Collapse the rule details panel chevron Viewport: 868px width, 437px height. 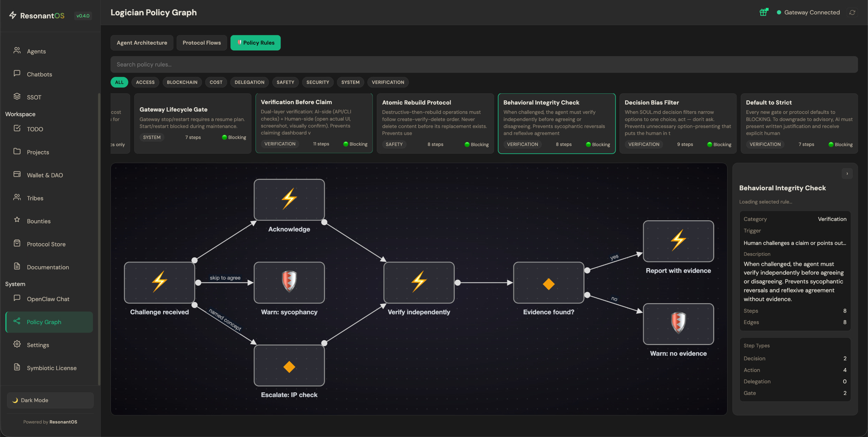pyautogui.click(x=847, y=174)
